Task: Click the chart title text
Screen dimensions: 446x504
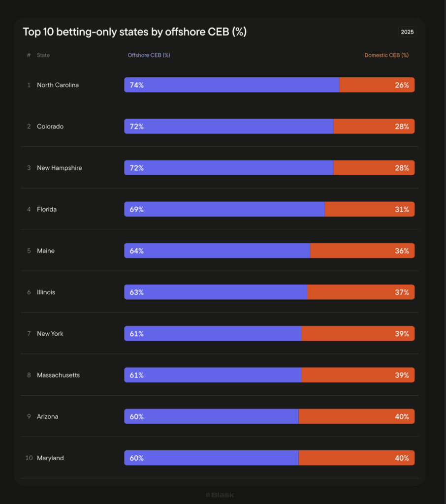Action: pyautogui.click(x=134, y=32)
